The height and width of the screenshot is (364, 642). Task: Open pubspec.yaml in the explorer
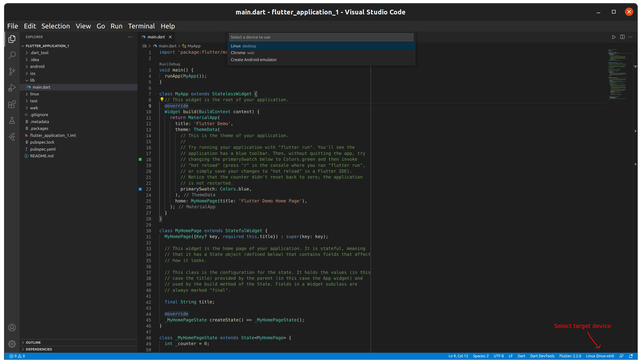coord(79,149)
